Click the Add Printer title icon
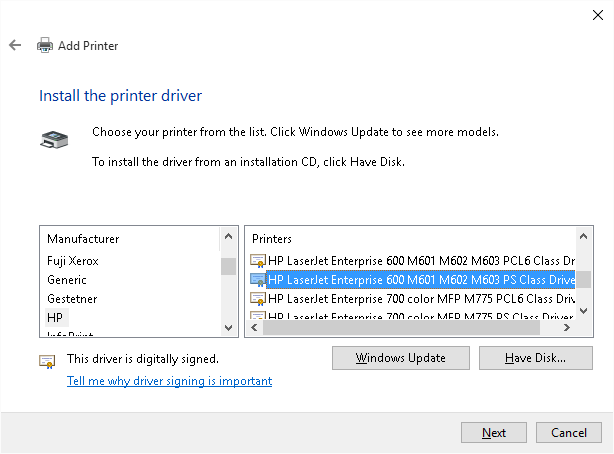The height and width of the screenshot is (454, 614). pyautogui.click(x=45, y=45)
